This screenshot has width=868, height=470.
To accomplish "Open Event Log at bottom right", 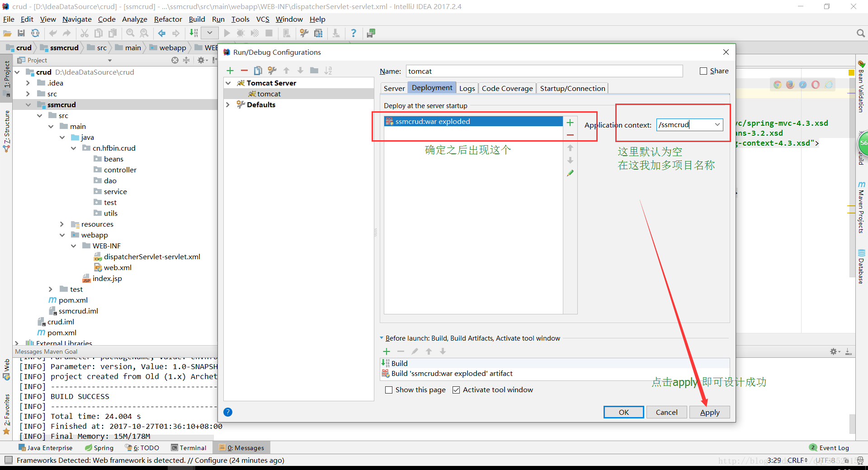I will tap(829, 448).
